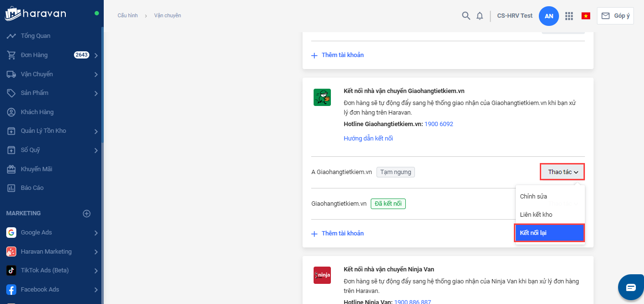This screenshot has width=644, height=304.
Task: Expand the Đơn Hàng sidebar menu
Action: (96, 55)
